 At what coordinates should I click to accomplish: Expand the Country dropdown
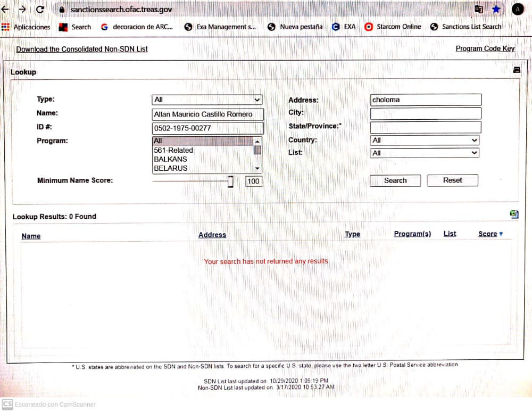point(424,141)
